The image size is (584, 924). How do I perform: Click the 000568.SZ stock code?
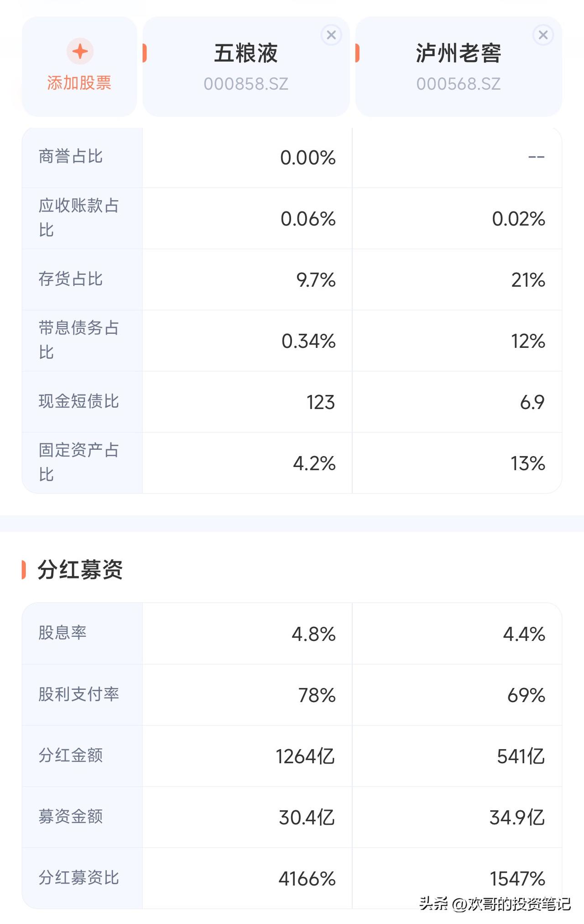point(458,84)
